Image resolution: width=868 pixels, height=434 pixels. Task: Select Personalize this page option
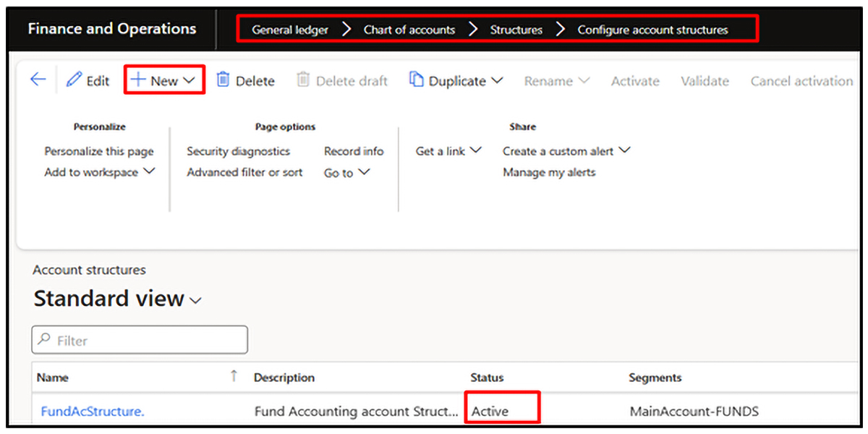[x=99, y=151]
